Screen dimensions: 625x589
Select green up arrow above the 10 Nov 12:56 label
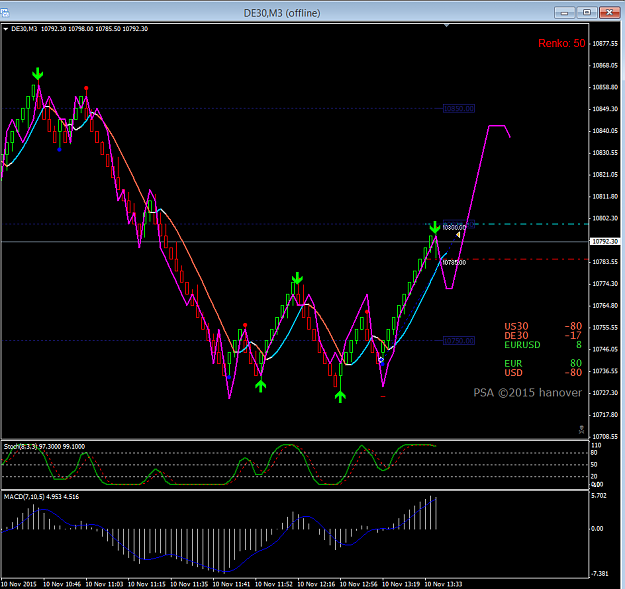click(x=340, y=397)
